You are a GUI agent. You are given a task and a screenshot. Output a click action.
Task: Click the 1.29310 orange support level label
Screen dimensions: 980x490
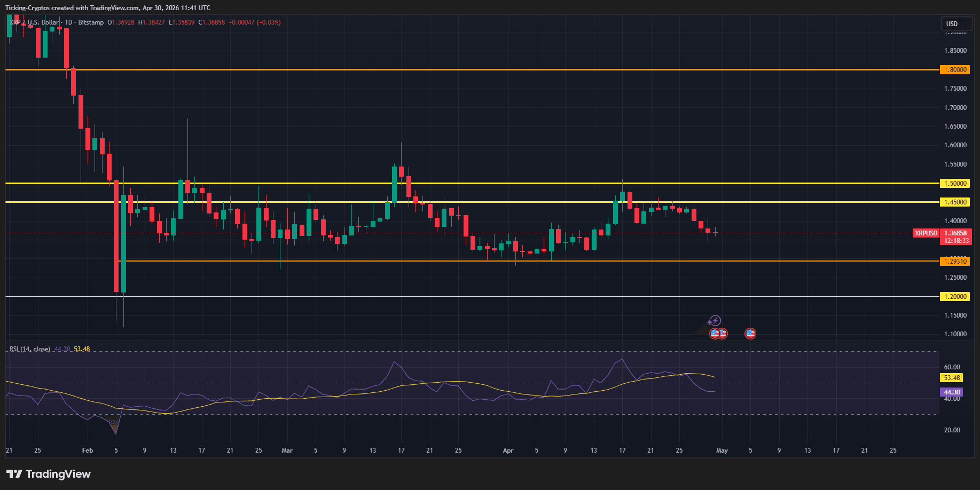[954, 262]
